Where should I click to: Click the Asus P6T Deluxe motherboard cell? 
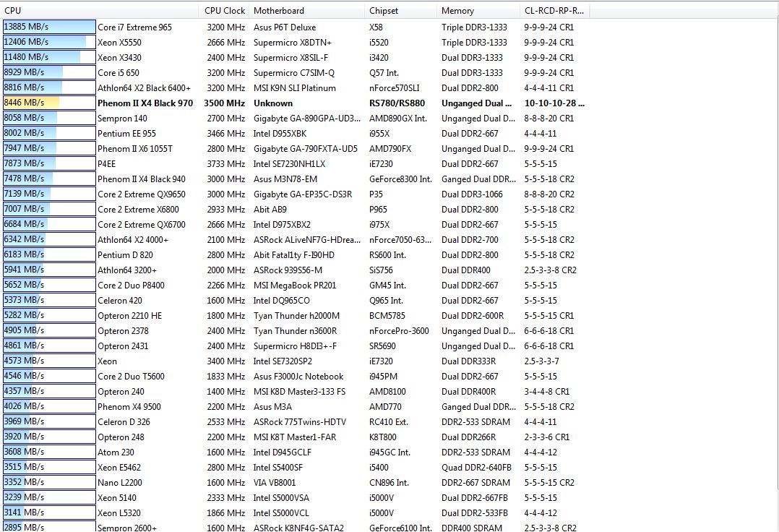point(285,27)
